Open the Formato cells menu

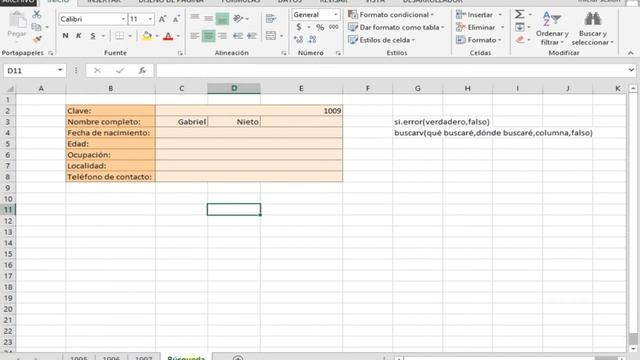click(x=478, y=40)
